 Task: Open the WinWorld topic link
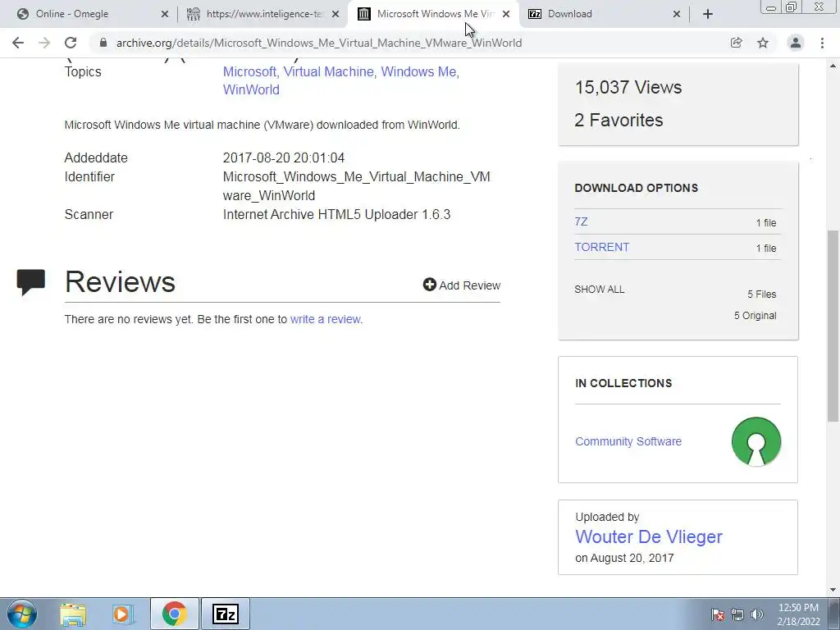[251, 90]
